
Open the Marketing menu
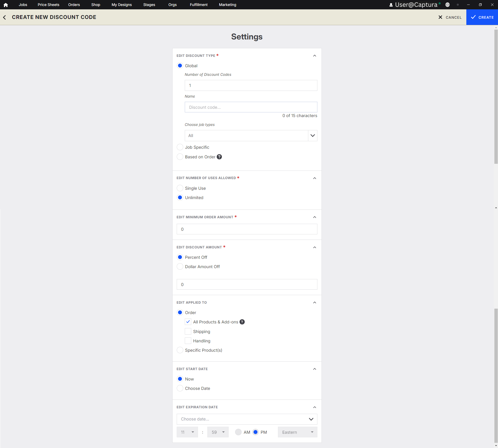click(x=228, y=5)
